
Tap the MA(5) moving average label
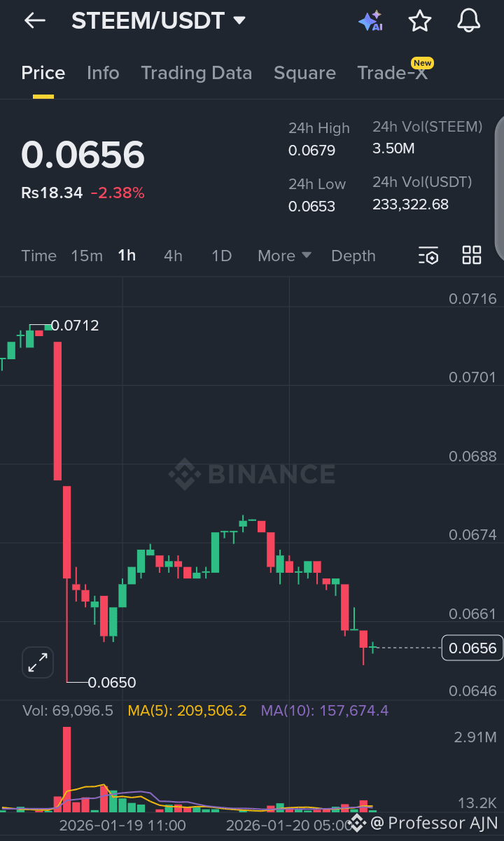[x=187, y=710]
